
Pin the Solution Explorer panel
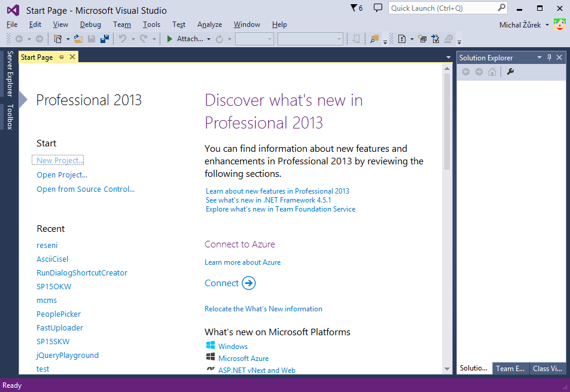pos(548,57)
